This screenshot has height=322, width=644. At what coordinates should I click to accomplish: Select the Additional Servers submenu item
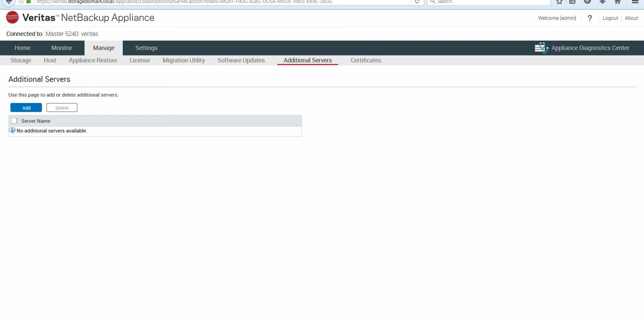click(308, 60)
